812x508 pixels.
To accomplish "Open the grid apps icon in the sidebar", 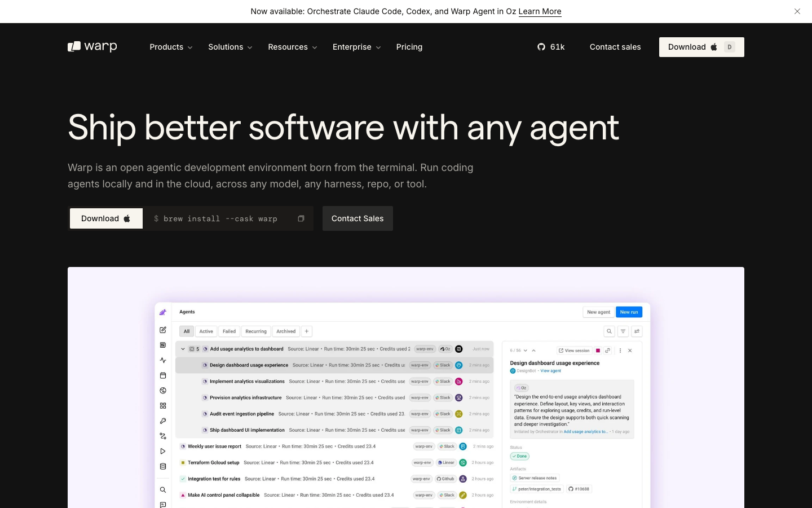I will pos(163,406).
